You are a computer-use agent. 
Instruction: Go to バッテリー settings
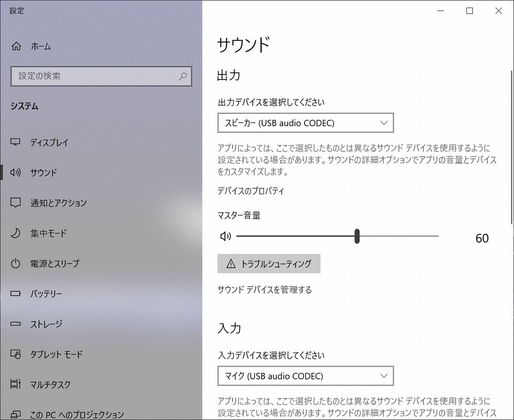point(46,294)
